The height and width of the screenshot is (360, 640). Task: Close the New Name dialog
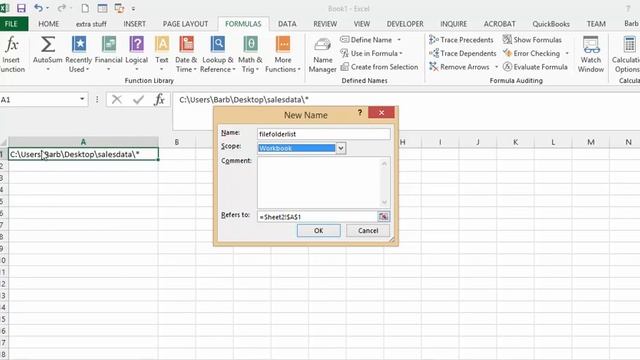(381, 113)
